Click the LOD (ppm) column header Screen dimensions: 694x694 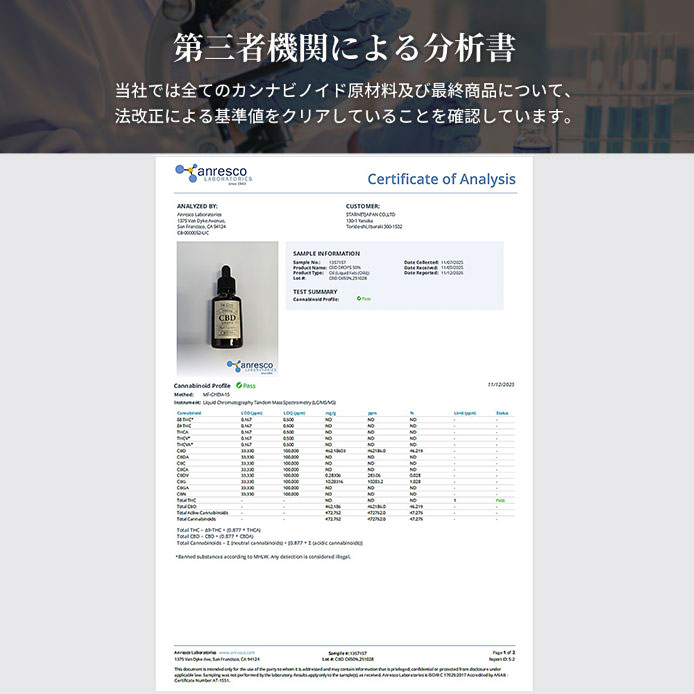pos(252,413)
